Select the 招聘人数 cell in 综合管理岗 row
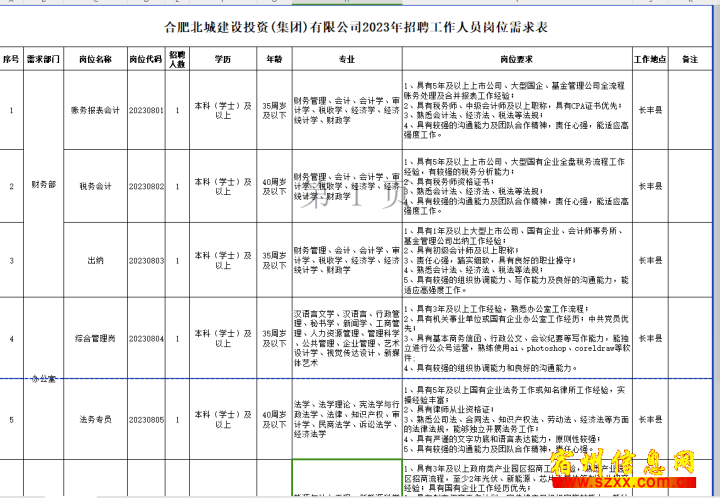Screen dimensions: 720x498 tap(177, 338)
